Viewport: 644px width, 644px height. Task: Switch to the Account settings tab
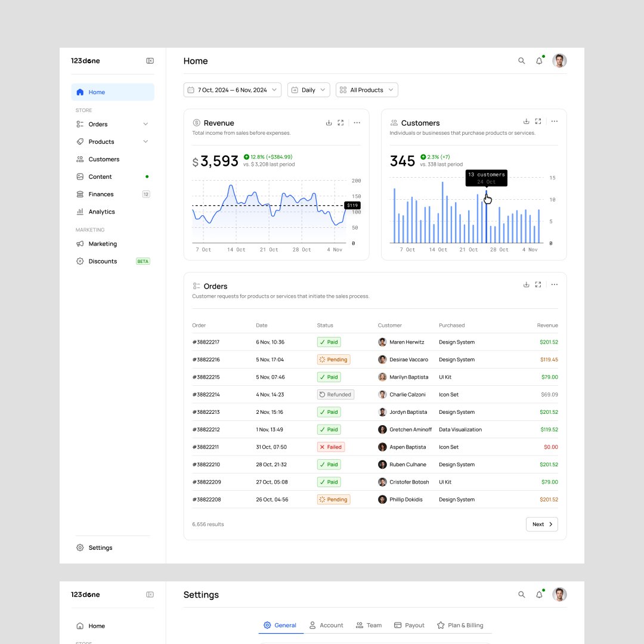[326, 625]
